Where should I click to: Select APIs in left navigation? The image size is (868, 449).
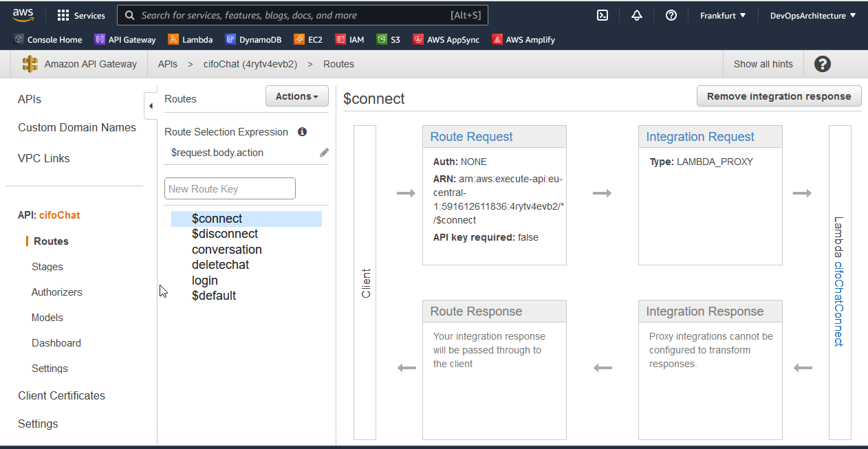coord(30,99)
